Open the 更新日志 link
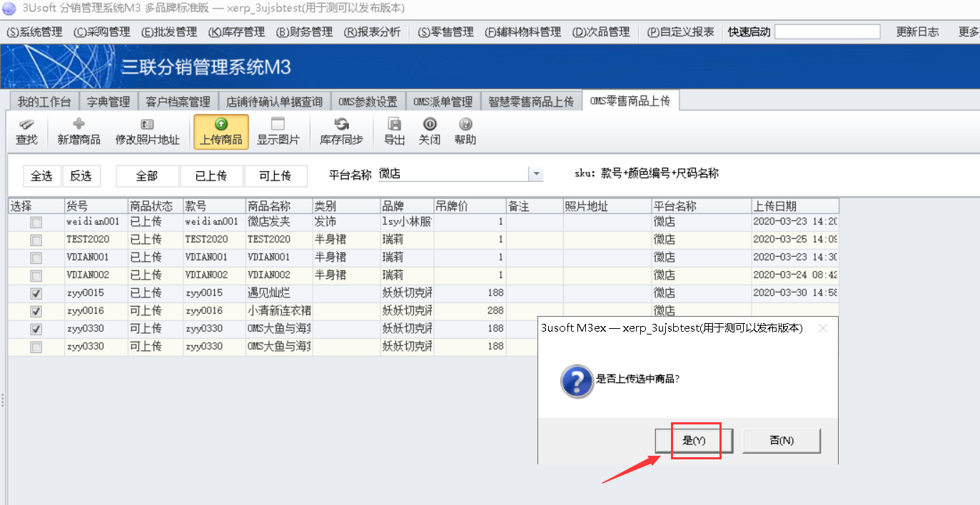 pyautogui.click(x=917, y=32)
